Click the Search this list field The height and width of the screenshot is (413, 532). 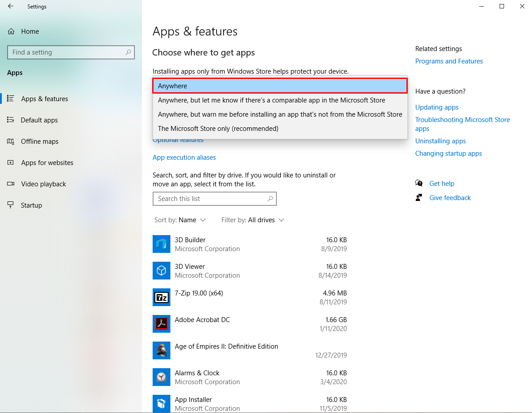(214, 199)
